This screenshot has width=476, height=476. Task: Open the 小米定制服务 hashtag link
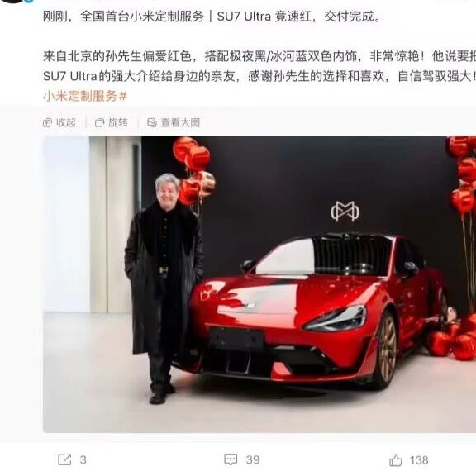(x=84, y=97)
